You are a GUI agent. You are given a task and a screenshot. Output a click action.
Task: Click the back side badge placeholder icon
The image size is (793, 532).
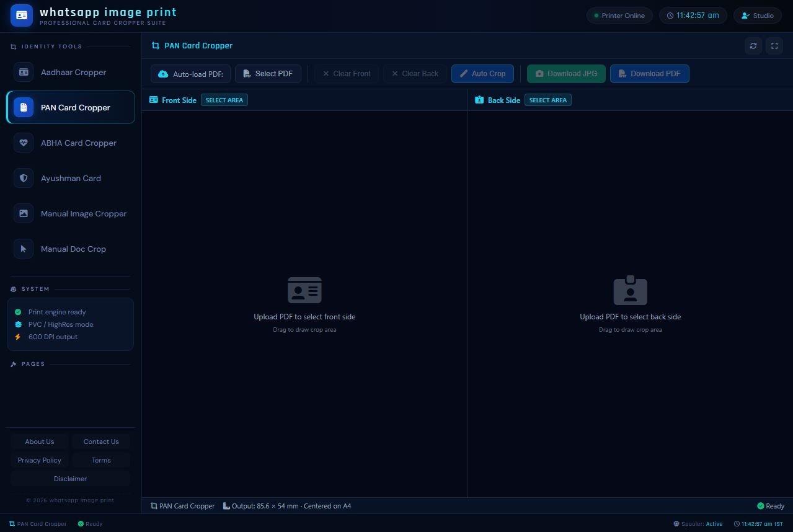631,290
